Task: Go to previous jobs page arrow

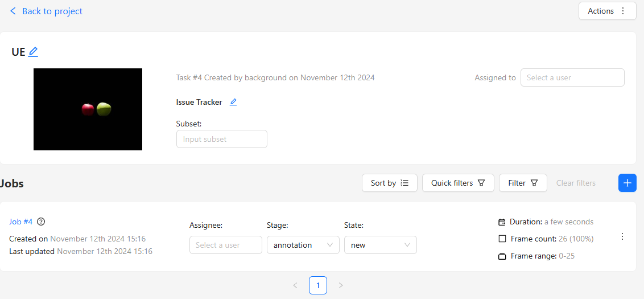Action: point(295,285)
